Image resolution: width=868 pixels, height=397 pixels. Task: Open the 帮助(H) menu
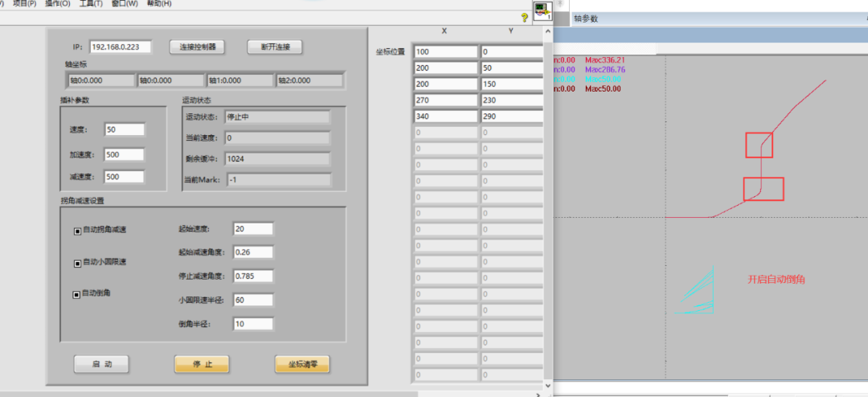(159, 3)
